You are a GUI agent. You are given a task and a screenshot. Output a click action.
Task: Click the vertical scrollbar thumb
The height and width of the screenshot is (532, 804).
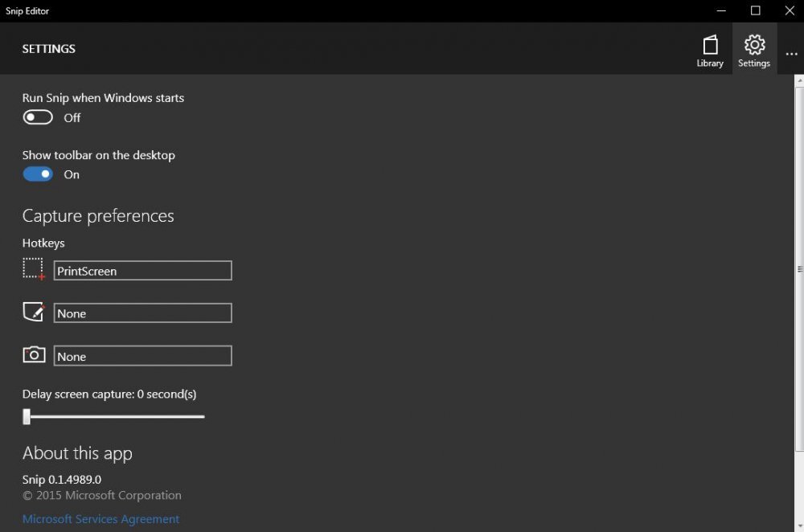click(799, 268)
